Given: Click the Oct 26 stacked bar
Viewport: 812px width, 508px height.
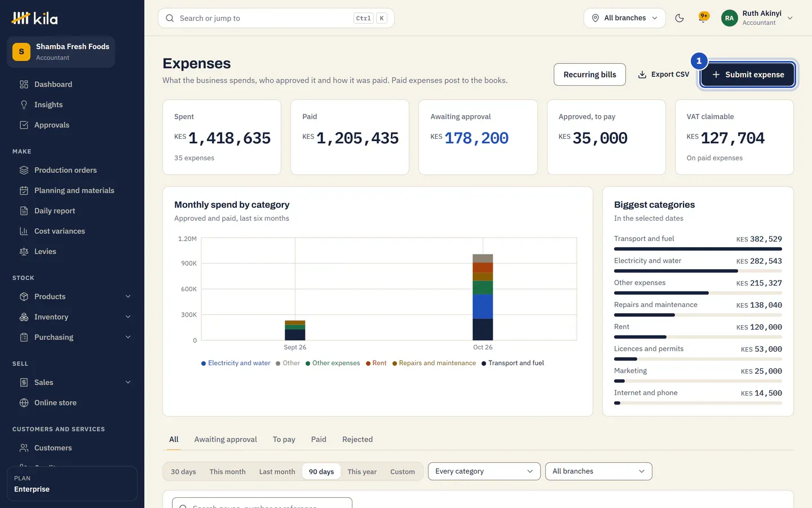Looking at the screenshot, I should [x=483, y=297].
